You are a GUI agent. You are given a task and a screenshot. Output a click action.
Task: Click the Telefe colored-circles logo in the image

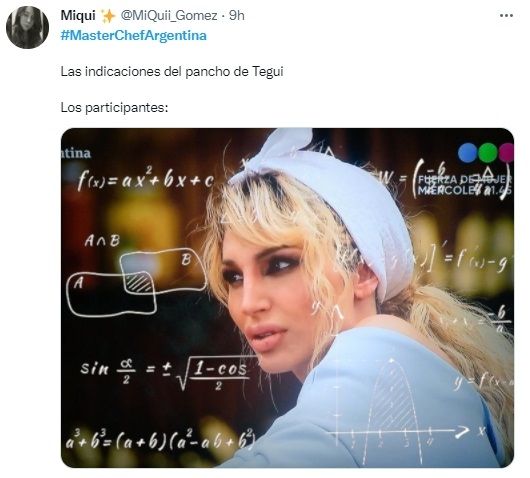[x=486, y=152]
